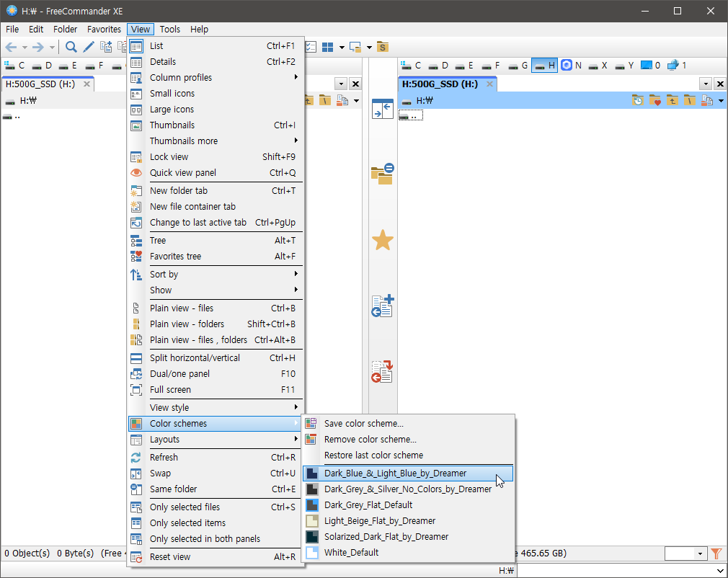Choose the Dark_Grey_&_Silver_No_Colors_by_Dreamer scheme
Viewport: 728px width, 578px height.
tap(408, 489)
